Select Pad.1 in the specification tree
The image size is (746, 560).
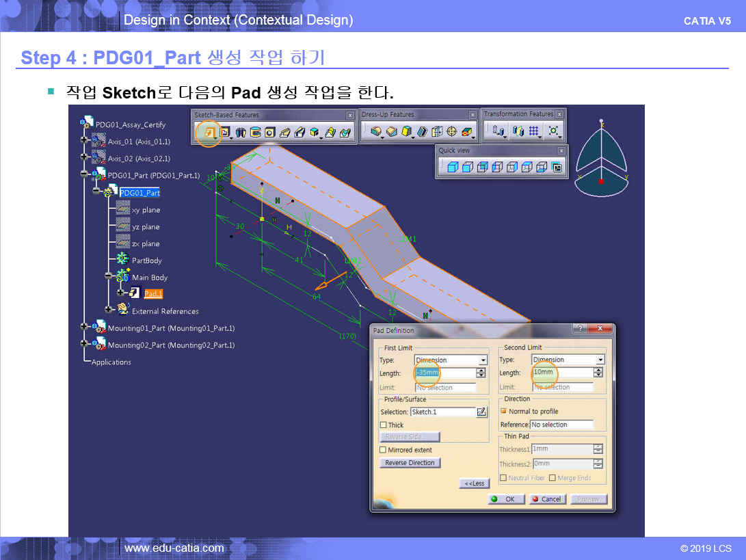pyautogui.click(x=153, y=293)
